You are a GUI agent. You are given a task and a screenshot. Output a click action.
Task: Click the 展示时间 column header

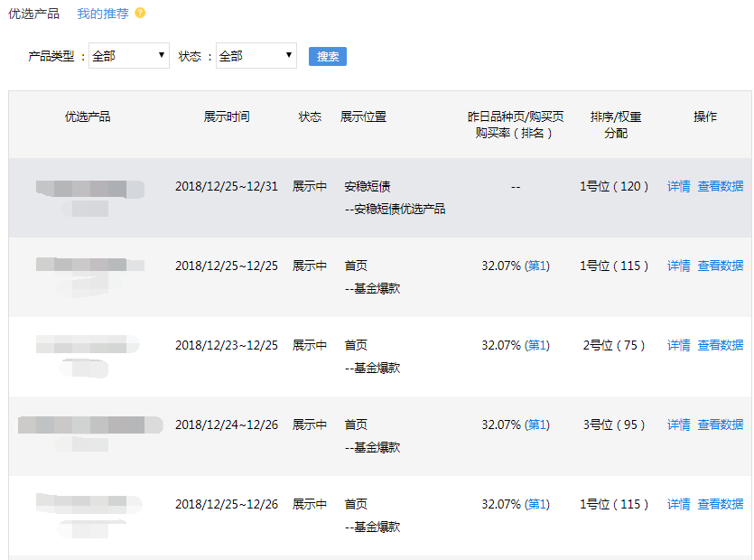[226, 117]
